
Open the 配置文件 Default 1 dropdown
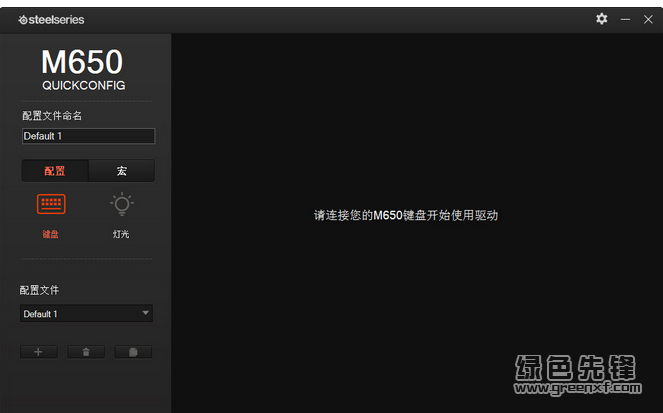point(86,314)
